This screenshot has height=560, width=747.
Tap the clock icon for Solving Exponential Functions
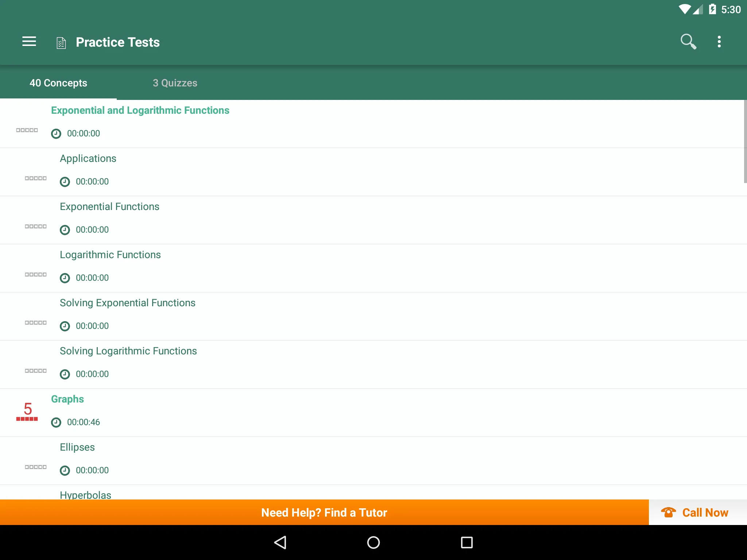(x=64, y=325)
